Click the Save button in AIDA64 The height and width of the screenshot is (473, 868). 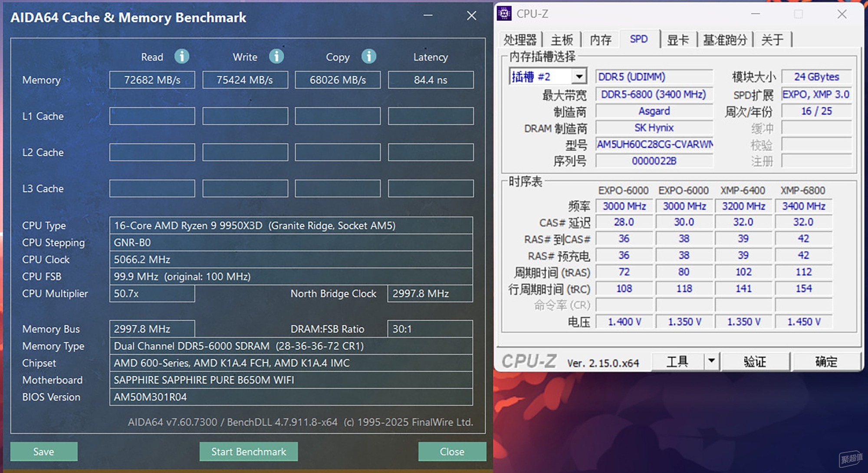pos(44,451)
